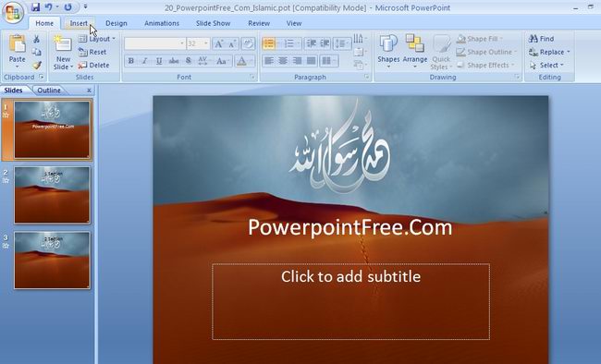601x364 pixels.
Task: Open the Shape Effects menu
Action: [485, 66]
